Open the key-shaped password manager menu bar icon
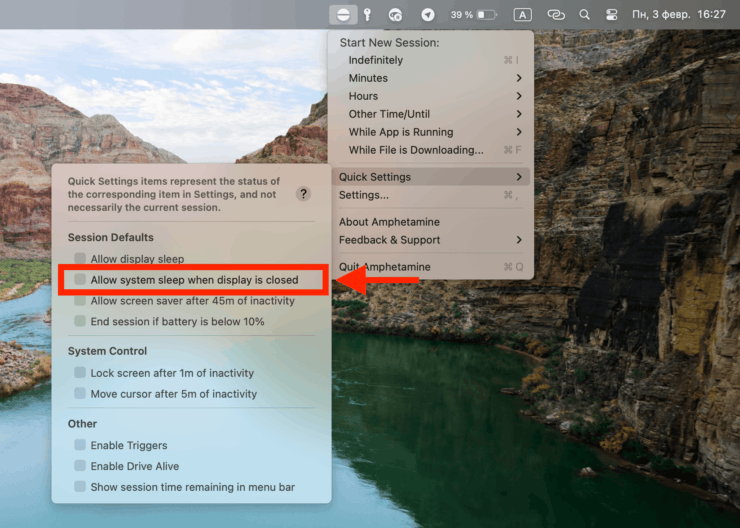 (367, 15)
